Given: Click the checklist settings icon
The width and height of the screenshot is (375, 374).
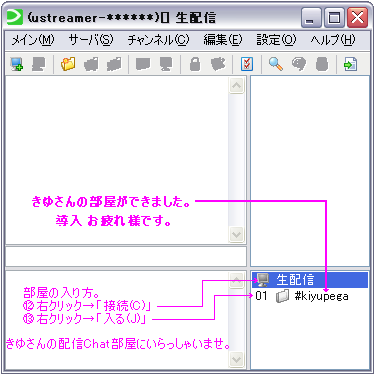Looking at the screenshot, I should (247, 64).
